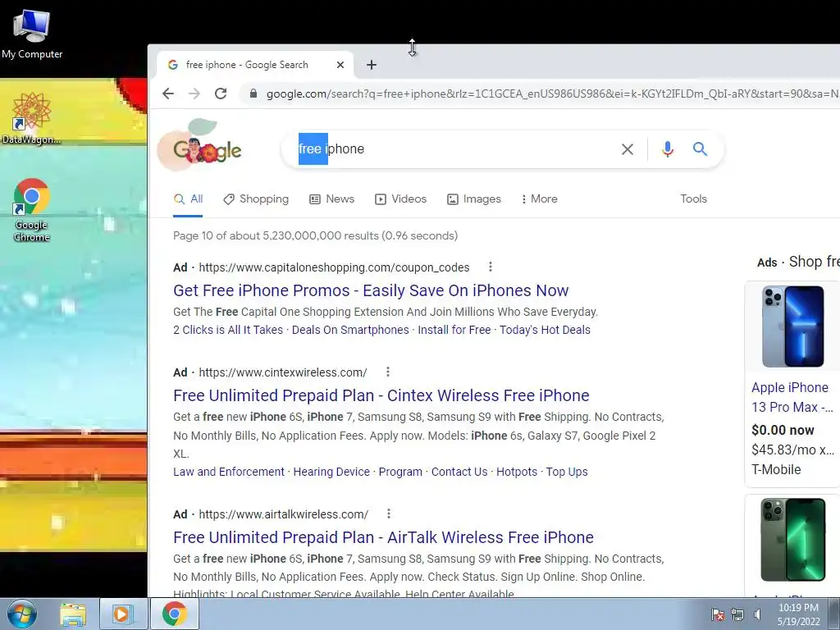Viewport: 840px width, 630px height.
Task: Open Hotpots sitelink
Action: coord(517,472)
